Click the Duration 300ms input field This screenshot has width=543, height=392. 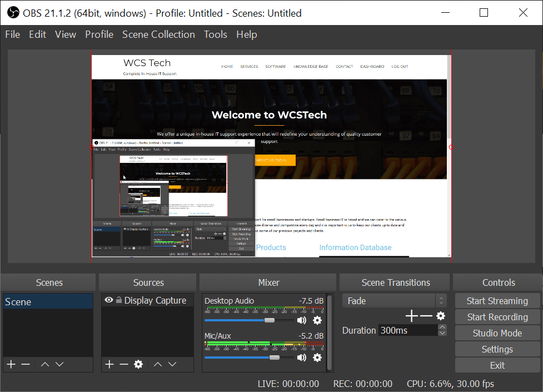coord(409,330)
